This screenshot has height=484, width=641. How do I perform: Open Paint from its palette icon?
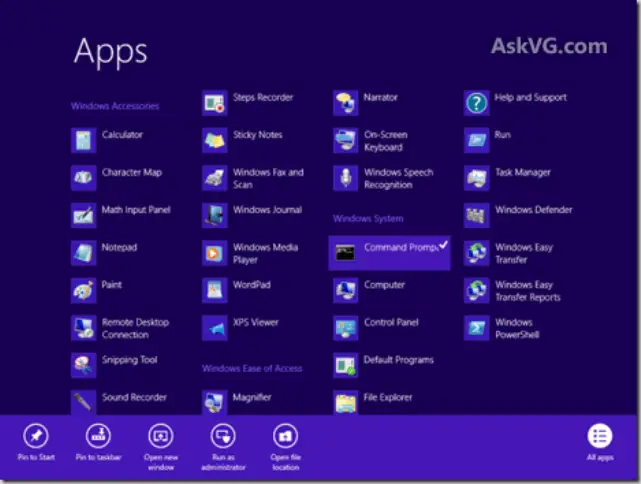(x=83, y=291)
